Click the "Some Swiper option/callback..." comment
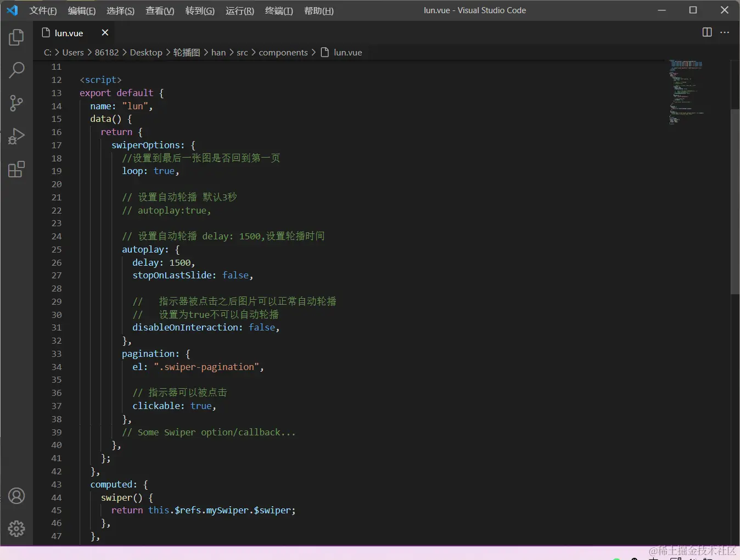Viewport: 740px width, 560px height. point(209,433)
